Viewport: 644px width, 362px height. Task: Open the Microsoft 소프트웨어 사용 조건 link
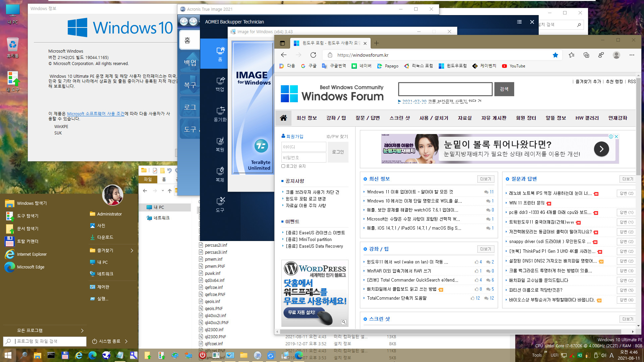[96, 114]
